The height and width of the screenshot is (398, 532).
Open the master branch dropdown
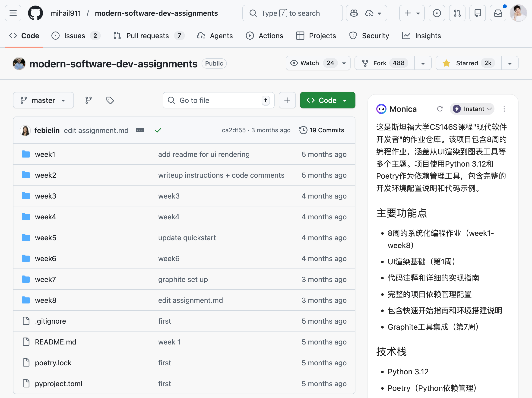click(x=43, y=100)
